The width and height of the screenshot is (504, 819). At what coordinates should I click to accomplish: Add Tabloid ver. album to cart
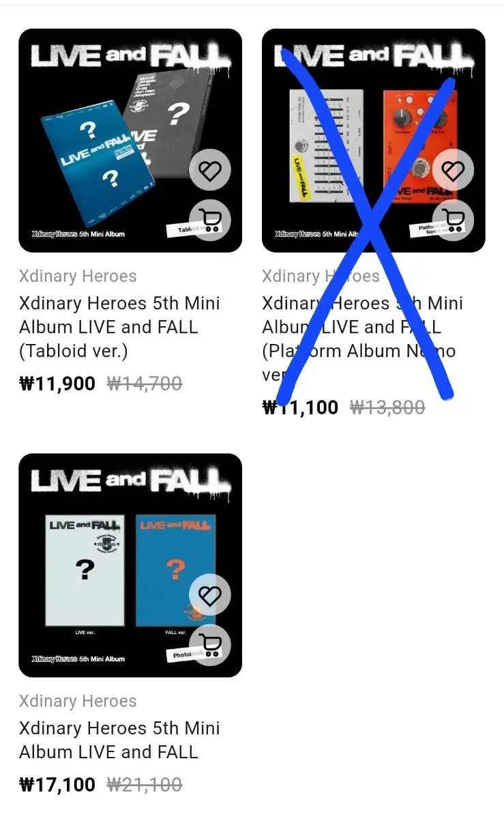point(210,220)
